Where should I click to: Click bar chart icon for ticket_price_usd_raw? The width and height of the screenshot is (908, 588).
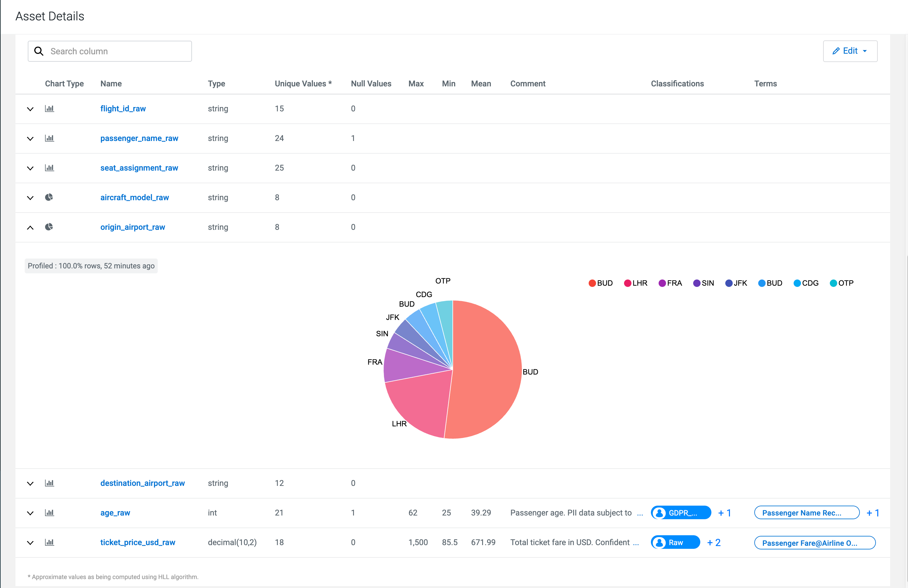(x=49, y=542)
